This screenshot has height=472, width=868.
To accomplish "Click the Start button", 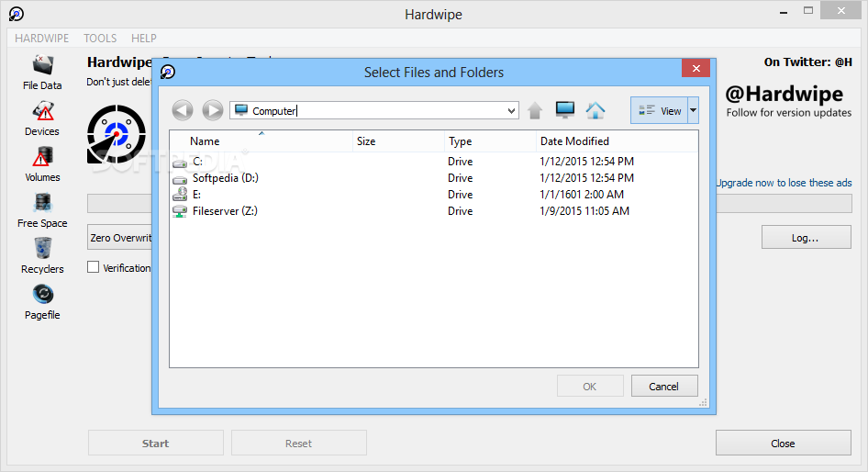I will coord(156,444).
